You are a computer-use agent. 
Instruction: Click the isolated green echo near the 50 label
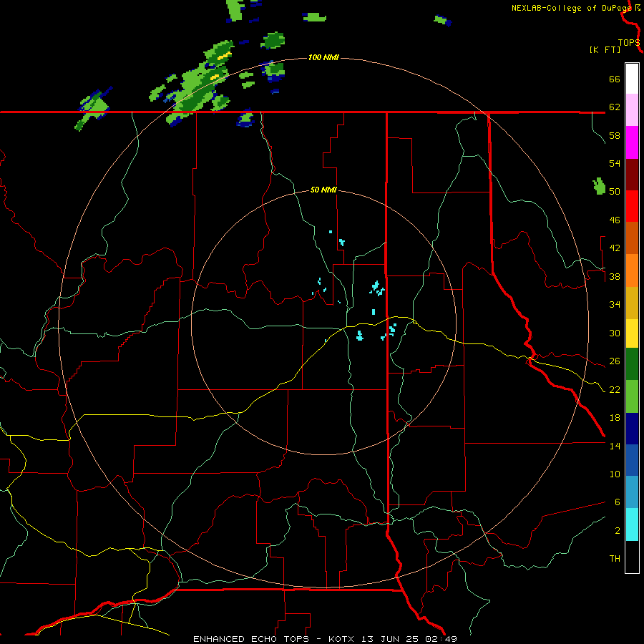pyautogui.click(x=599, y=186)
